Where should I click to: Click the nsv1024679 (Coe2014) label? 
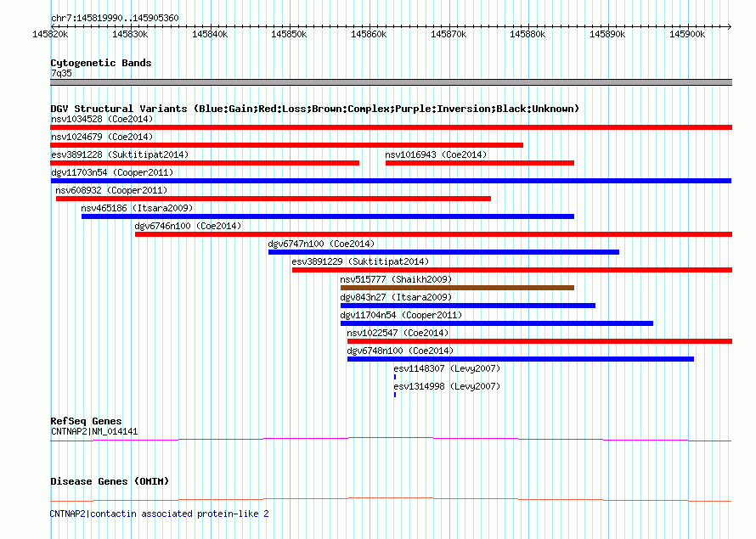click(102, 137)
